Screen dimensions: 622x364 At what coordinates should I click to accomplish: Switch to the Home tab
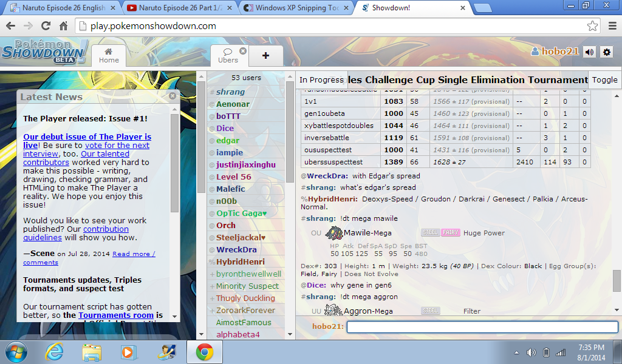click(x=109, y=55)
